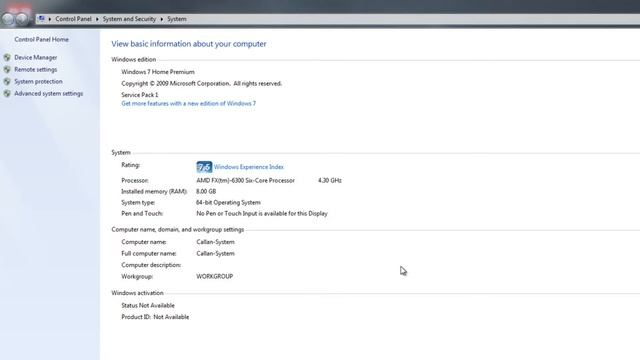This screenshot has width=640, height=360.
Task: Click Windows 7 Home Premium text
Action: [158, 72]
